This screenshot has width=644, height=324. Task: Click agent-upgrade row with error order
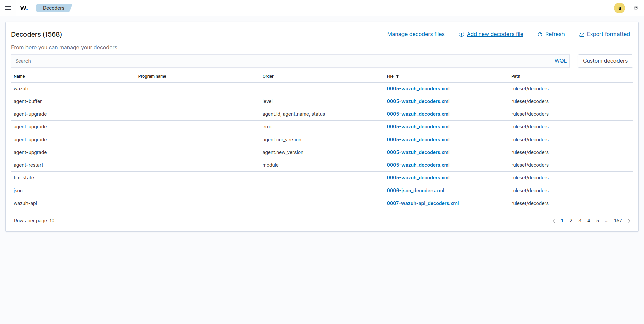[x=322, y=127]
